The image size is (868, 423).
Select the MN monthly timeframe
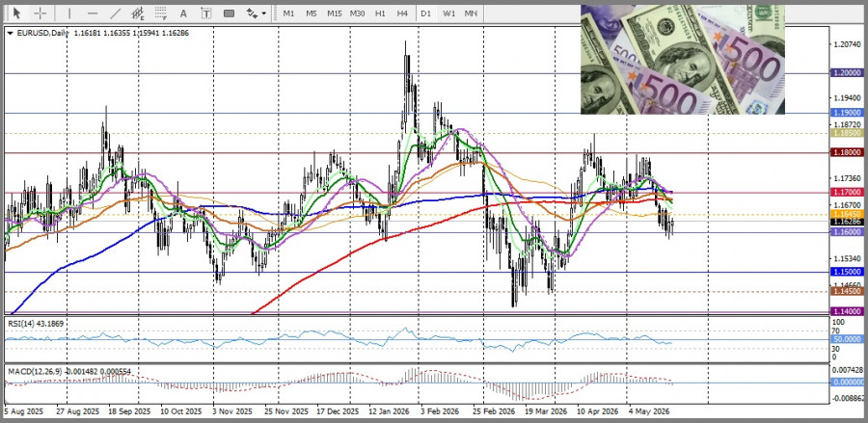(x=471, y=13)
